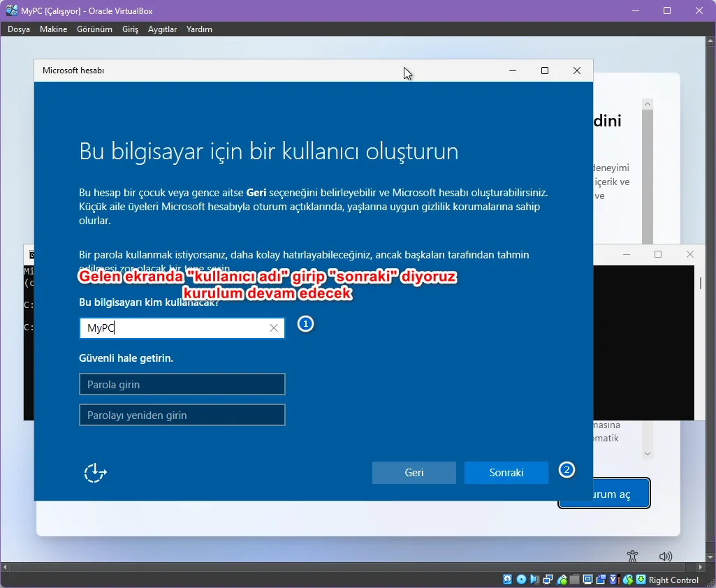
Task: Open the Yardım menu
Action: tap(199, 29)
